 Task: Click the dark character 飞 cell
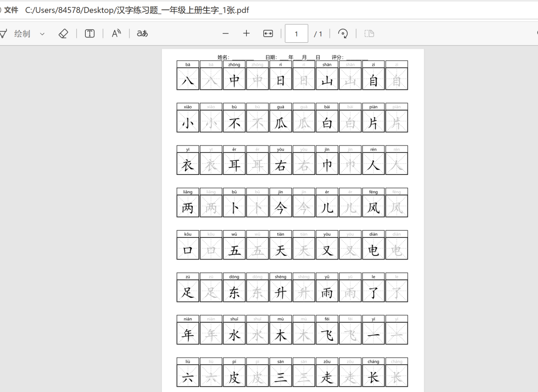click(327, 333)
